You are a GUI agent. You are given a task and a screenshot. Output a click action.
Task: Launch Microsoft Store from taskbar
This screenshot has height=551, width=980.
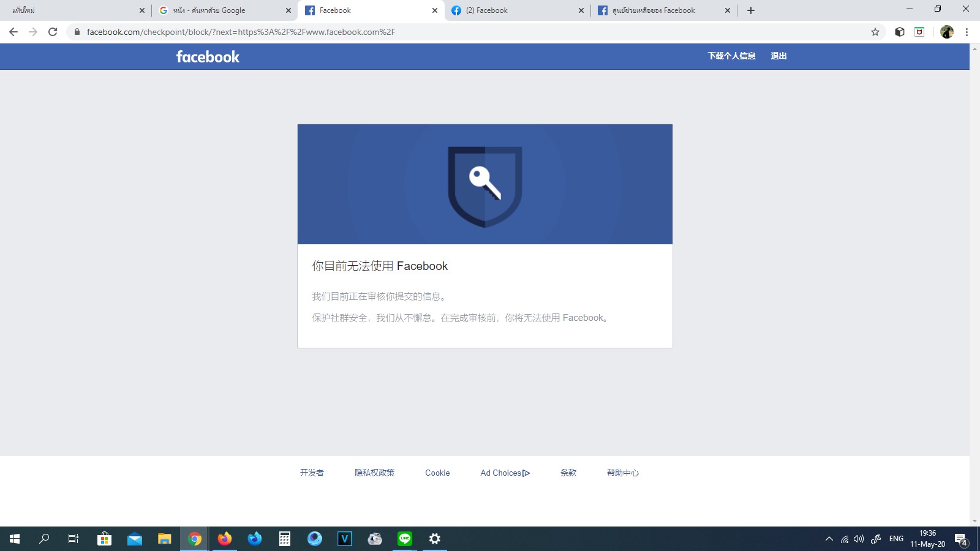(104, 539)
